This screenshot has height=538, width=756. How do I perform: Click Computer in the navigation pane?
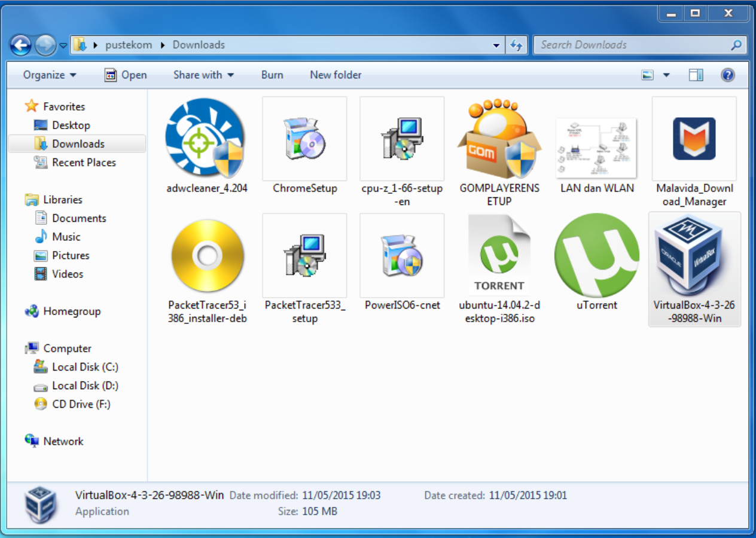pos(67,348)
